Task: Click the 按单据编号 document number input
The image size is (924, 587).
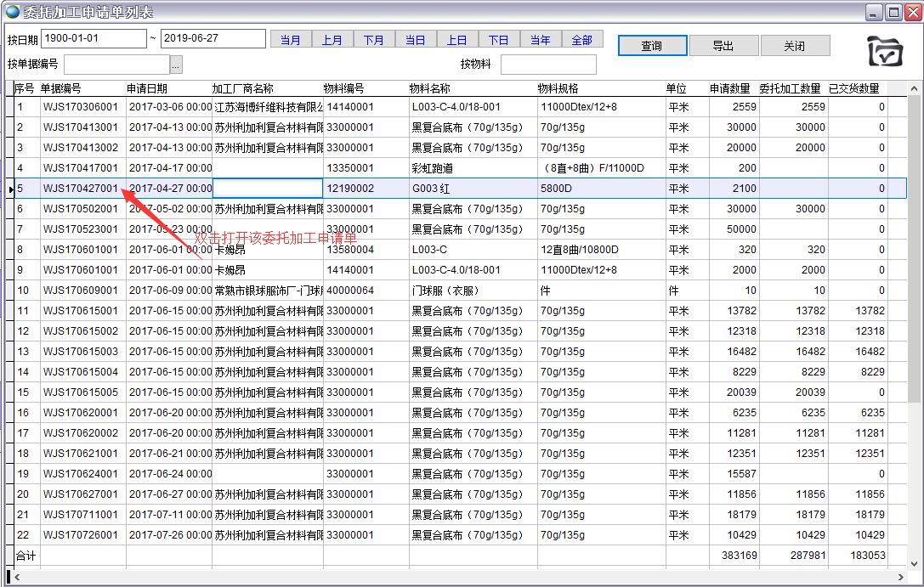Action: tap(116, 65)
